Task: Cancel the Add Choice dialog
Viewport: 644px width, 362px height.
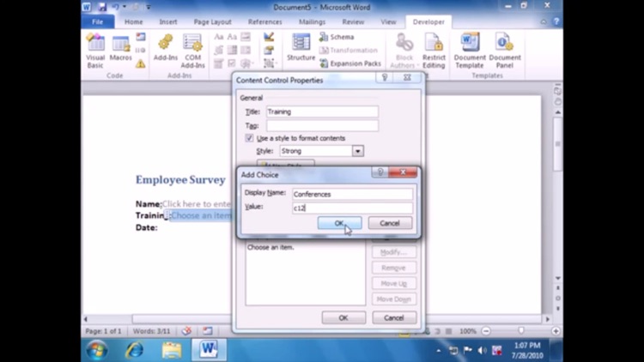Action: (x=389, y=223)
